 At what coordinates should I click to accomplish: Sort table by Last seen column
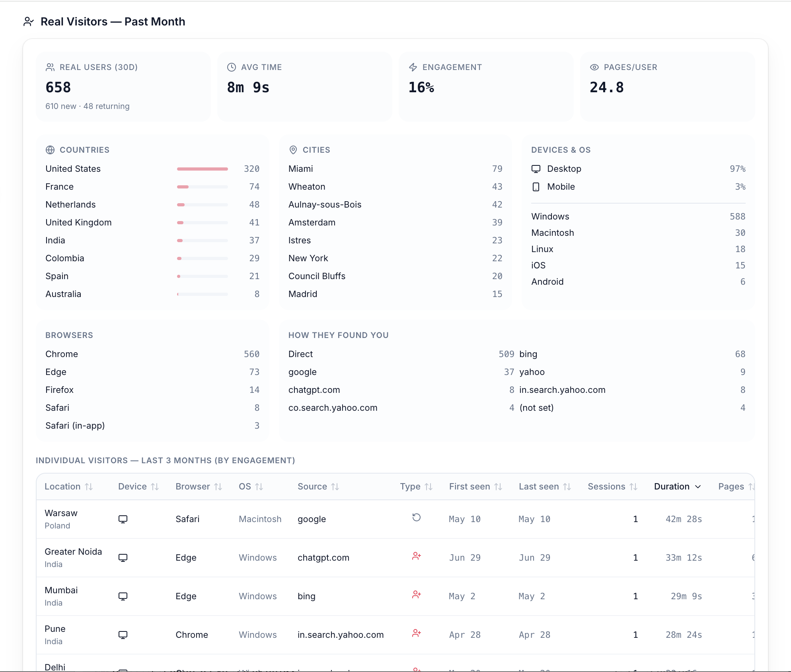[x=545, y=487]
